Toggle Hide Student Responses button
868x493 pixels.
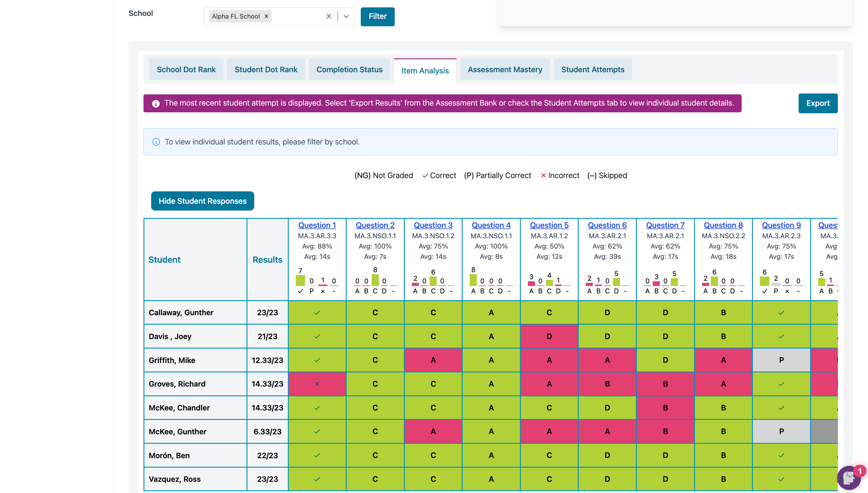(202, 201)
